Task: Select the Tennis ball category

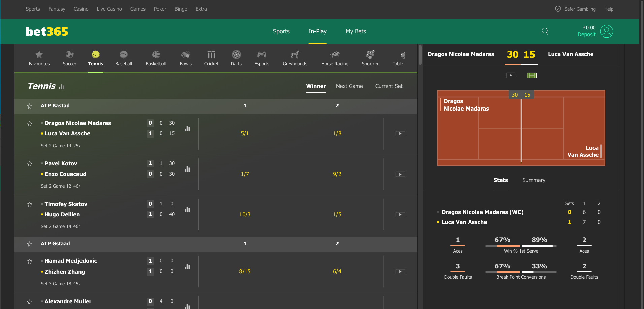Action: point(96,58)
